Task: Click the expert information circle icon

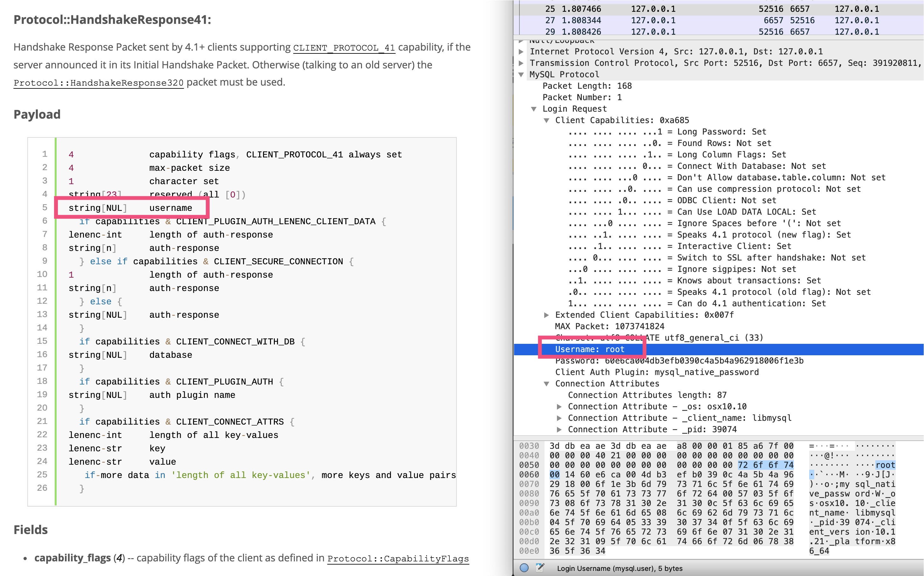Action: 524,568
